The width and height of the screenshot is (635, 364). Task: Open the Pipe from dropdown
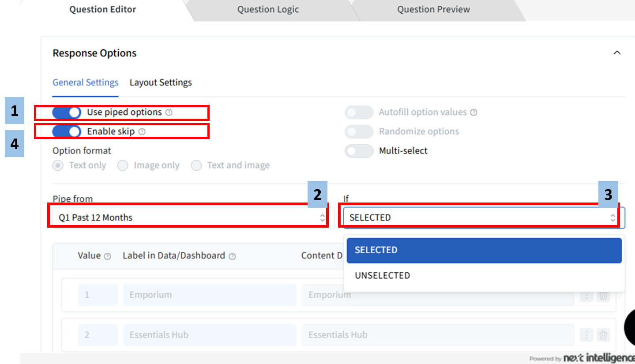(188, 218)
